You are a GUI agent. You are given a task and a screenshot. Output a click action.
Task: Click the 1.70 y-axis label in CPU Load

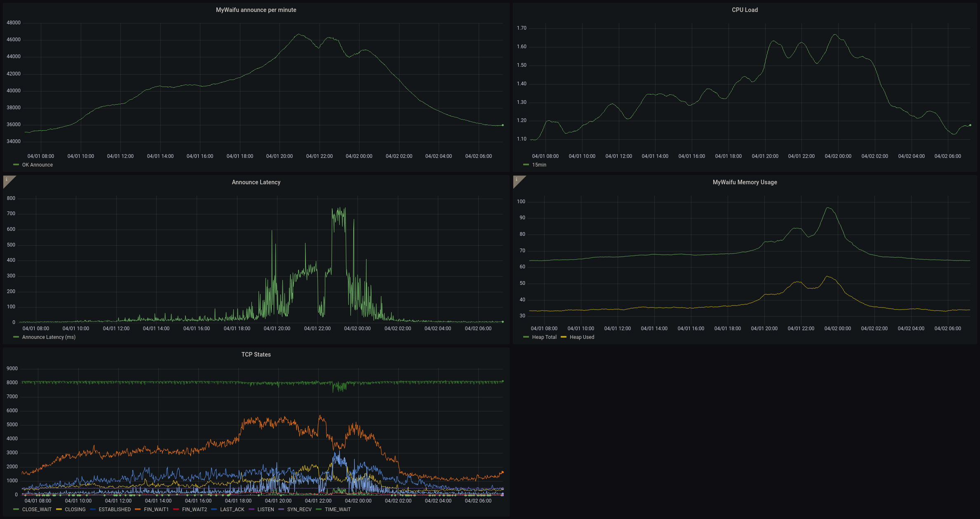(522, 28)
